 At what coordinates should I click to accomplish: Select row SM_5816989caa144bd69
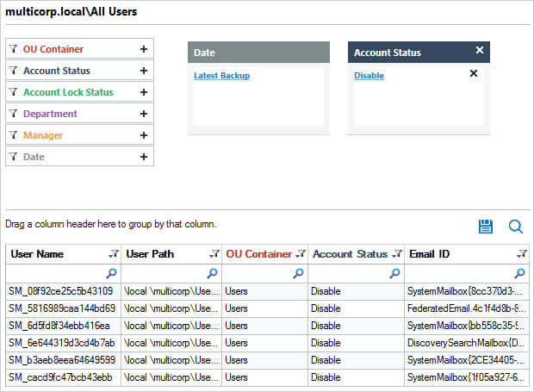click(x=61, y=308)
